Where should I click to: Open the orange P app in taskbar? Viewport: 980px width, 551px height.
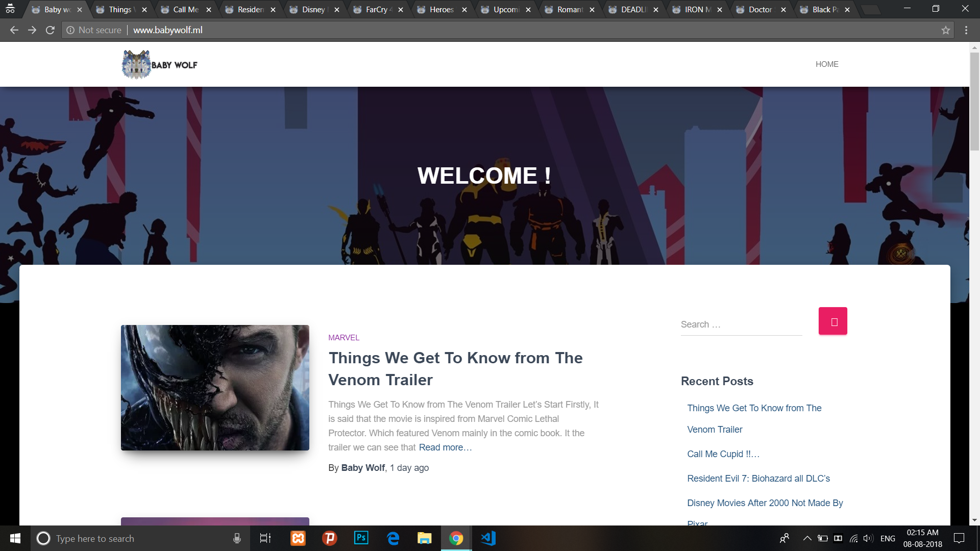(330, 538)
